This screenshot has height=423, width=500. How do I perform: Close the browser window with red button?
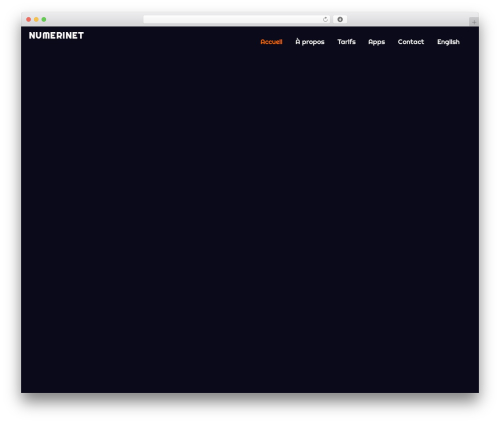click(29, 19)
